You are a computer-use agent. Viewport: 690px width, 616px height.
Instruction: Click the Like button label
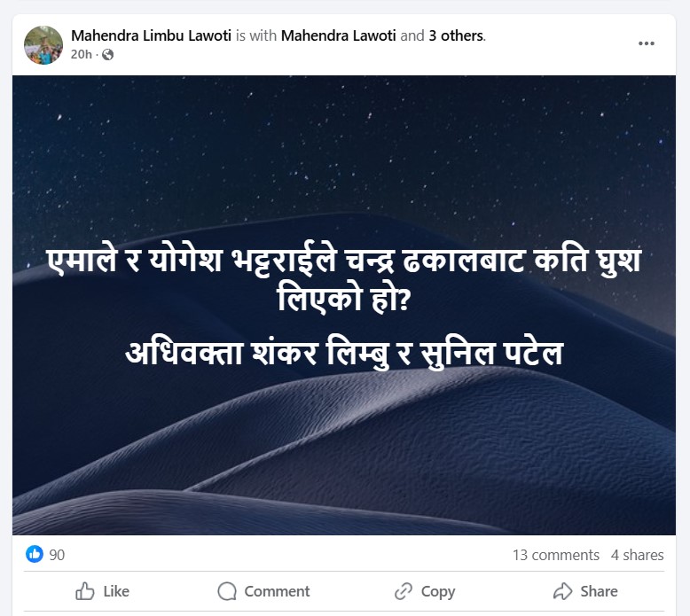(116, 591)
